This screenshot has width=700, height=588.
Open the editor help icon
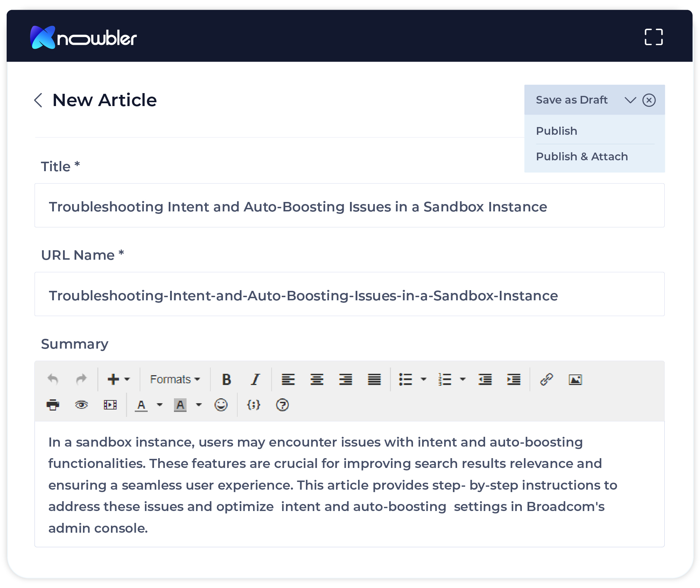click(282, 405)
